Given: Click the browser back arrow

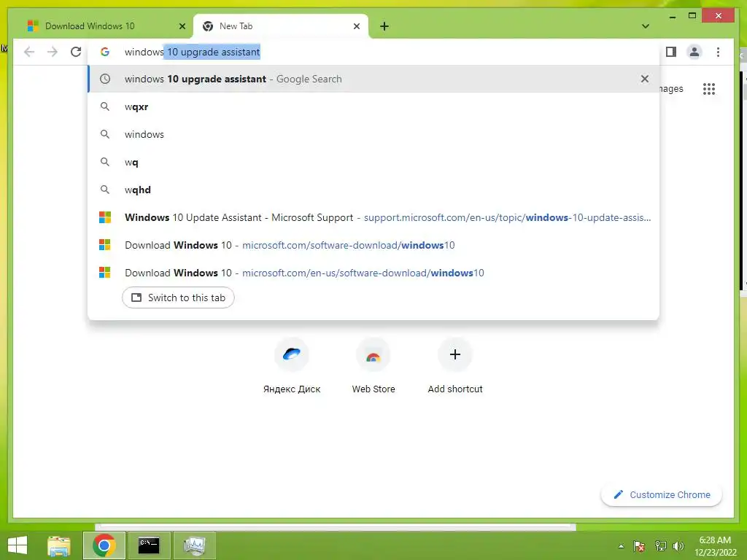Looking at the screenshot, I should pos(29,52).
